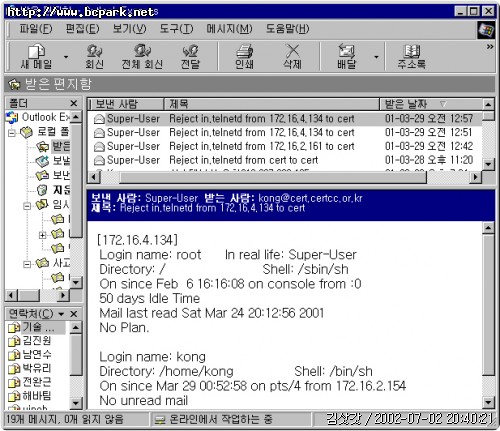The image size is (500, 431).
Task: Open the 메시지(M) menu
Action: [229, 29]
